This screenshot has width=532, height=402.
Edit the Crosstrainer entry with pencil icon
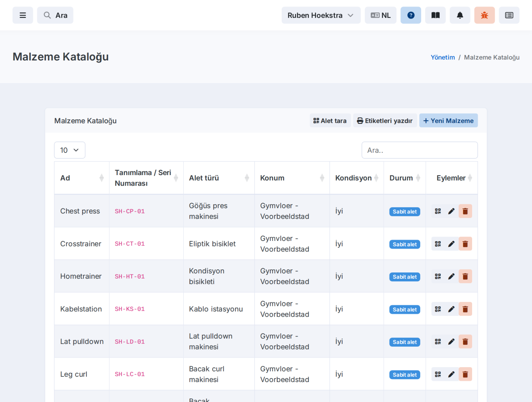451,244
